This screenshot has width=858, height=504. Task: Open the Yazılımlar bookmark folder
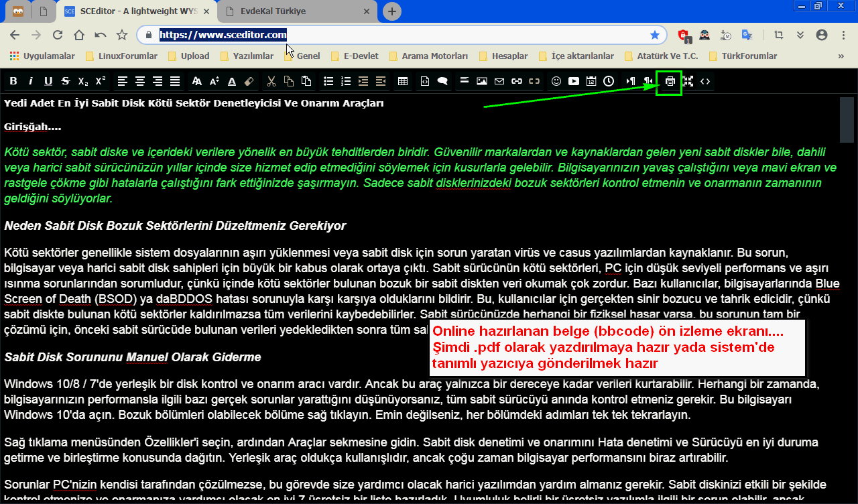coord(247,56)
